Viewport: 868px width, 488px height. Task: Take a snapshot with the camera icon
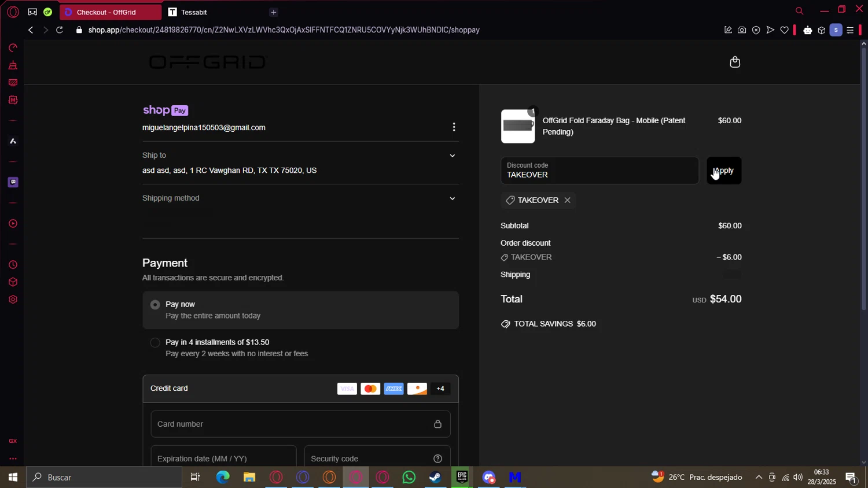tap(742, 30)
